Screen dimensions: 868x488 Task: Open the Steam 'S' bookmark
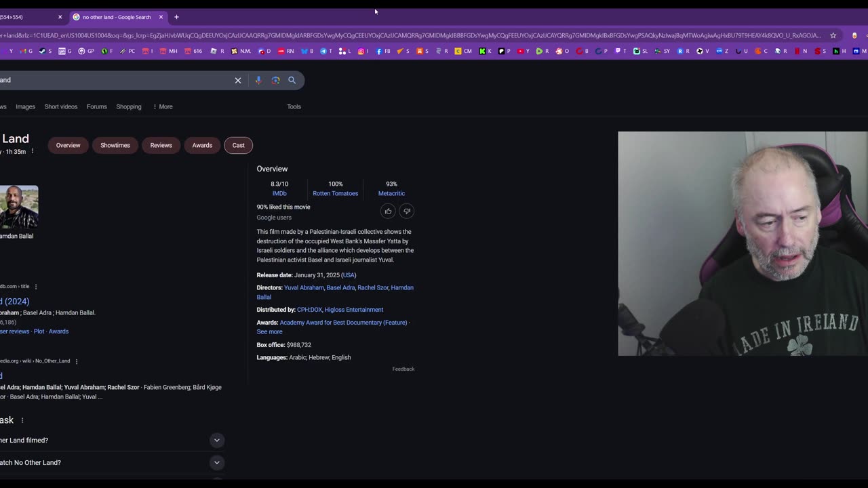pos(44,51)
